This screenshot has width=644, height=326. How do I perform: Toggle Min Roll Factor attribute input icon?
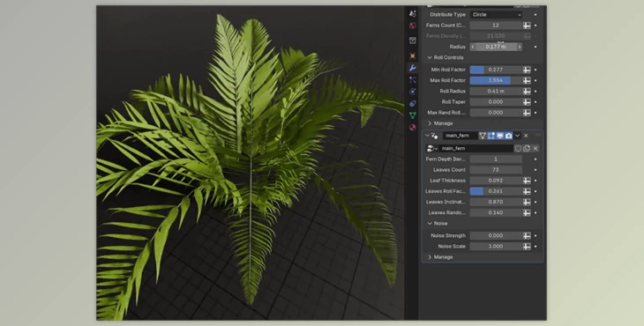(x=527, y=70)
